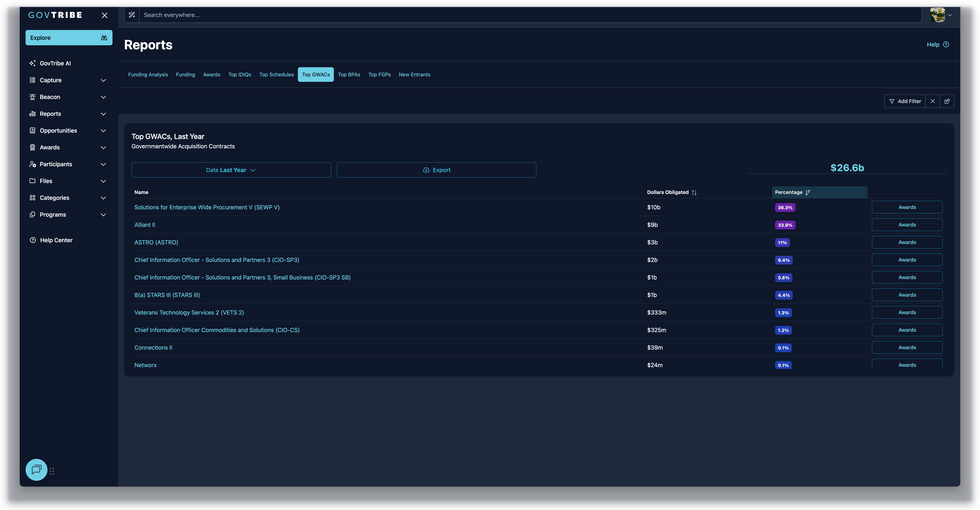Click the Help question mark icon
This screenshot has height=510, width=980.
946,45
